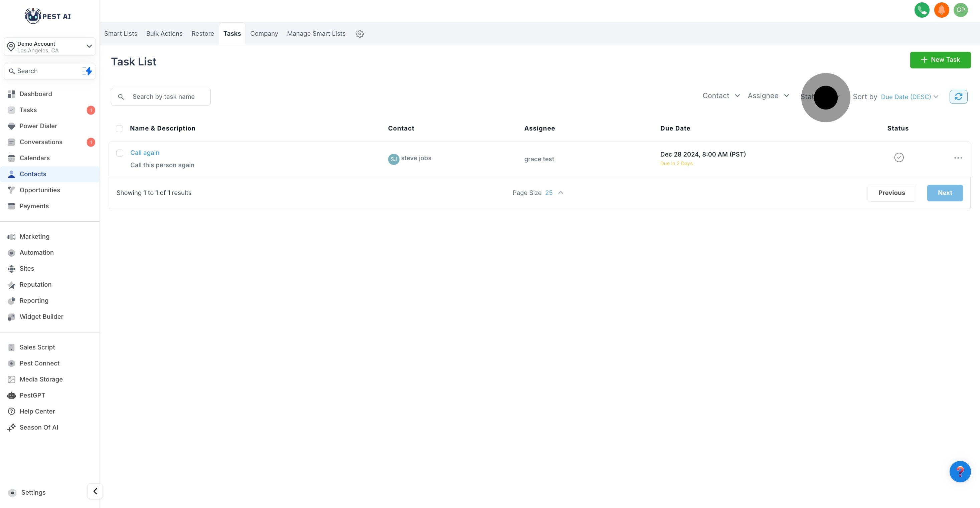This screenshot has width=980, height=508.
Task: Change Page Size 25 selector
Action: tap(554, 193)
